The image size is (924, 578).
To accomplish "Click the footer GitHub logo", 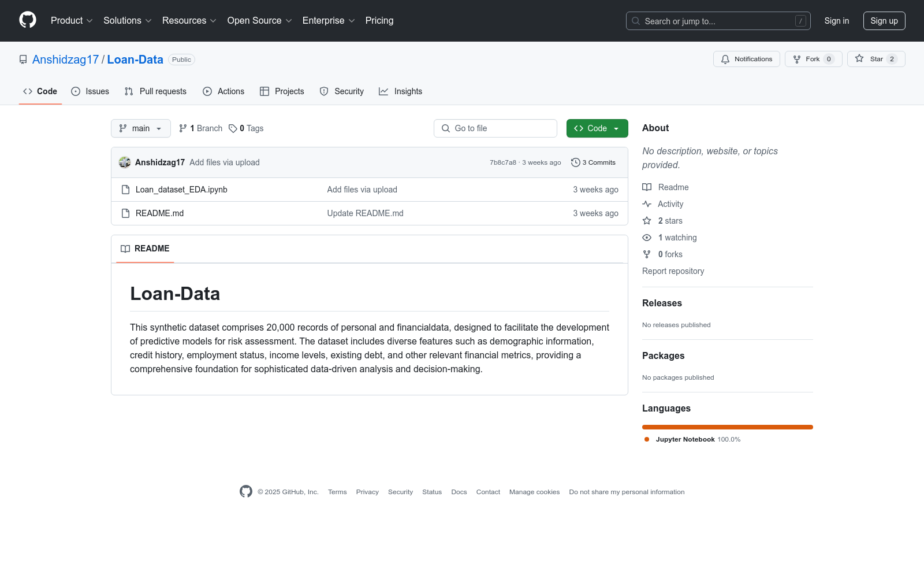I will click(246, 491).
